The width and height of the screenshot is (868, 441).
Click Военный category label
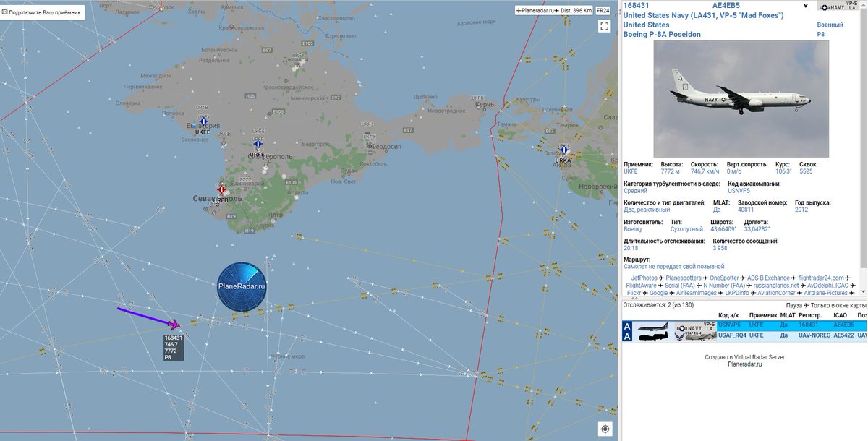tap(830, 25)
